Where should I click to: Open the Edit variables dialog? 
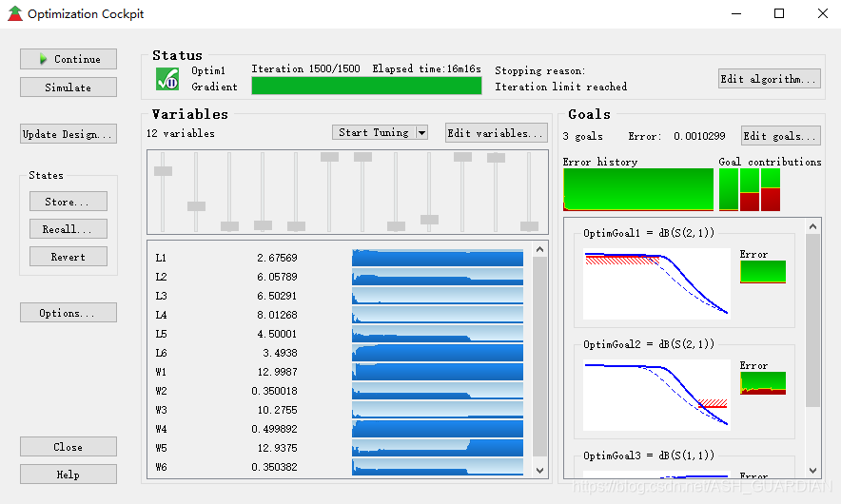pos(496,133)
